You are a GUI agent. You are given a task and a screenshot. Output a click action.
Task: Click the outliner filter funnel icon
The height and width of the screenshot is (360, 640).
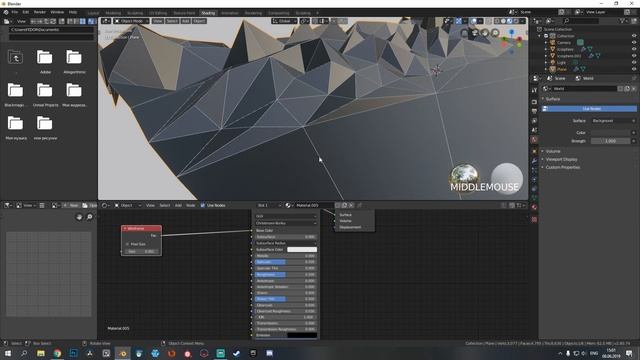(622, 21)
